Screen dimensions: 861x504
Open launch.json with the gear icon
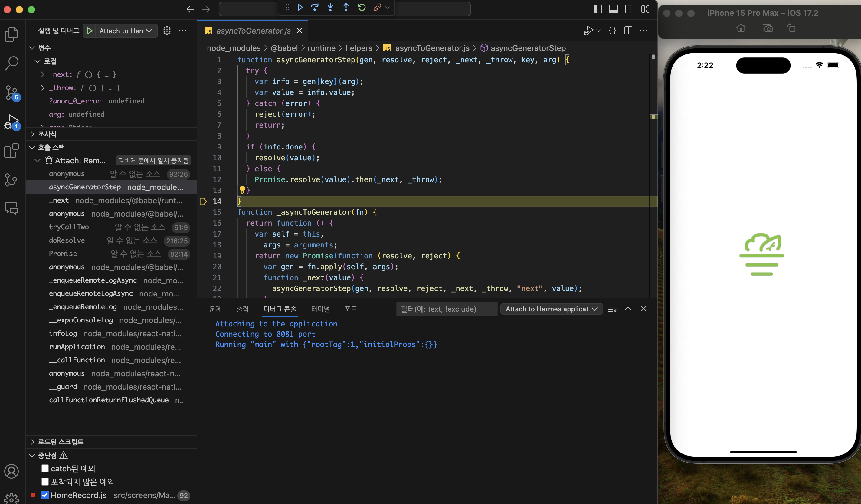point(167,31)
